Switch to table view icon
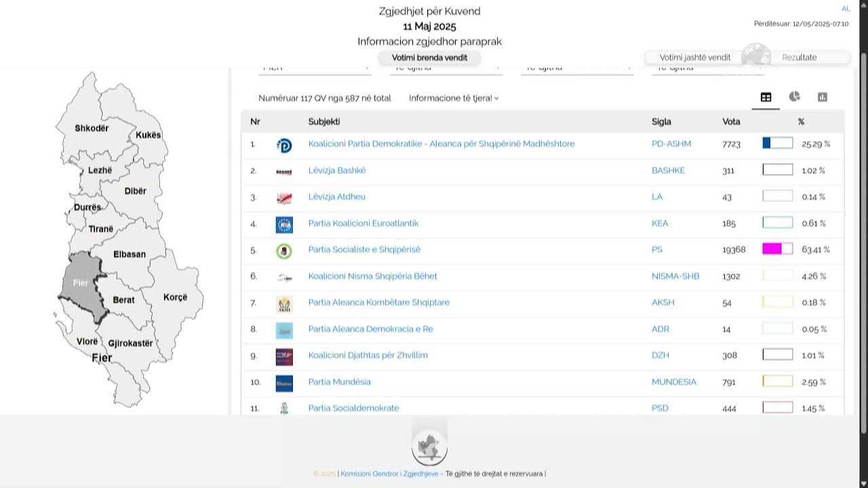The height and width of the screenshot is (488, 868). click(766, 98)
